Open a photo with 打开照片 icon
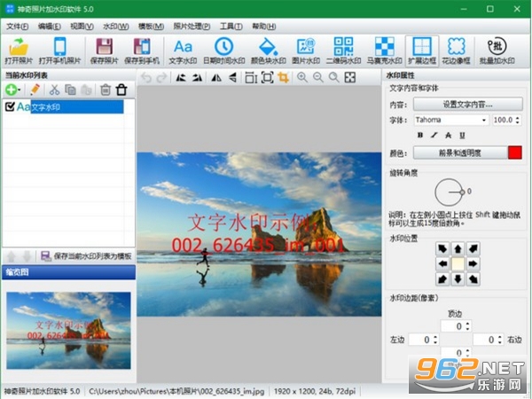Screen dimensions: 532x399 pyautogui.click(x=19, y=51)
